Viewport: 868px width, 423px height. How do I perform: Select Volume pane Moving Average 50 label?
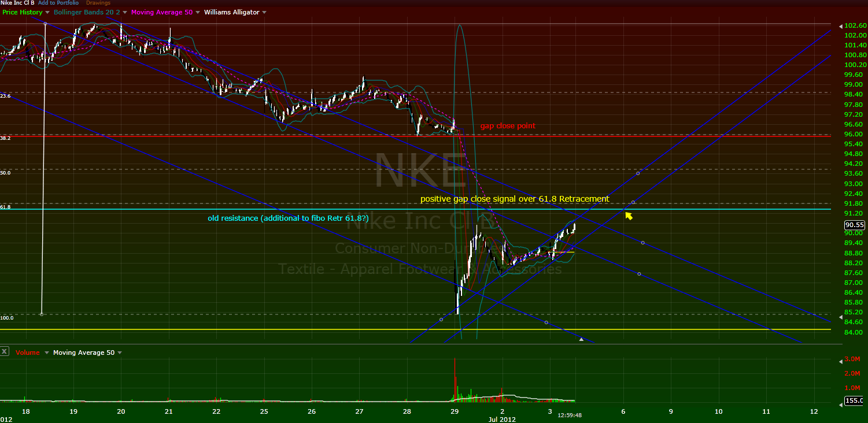(x=84, y=352)
